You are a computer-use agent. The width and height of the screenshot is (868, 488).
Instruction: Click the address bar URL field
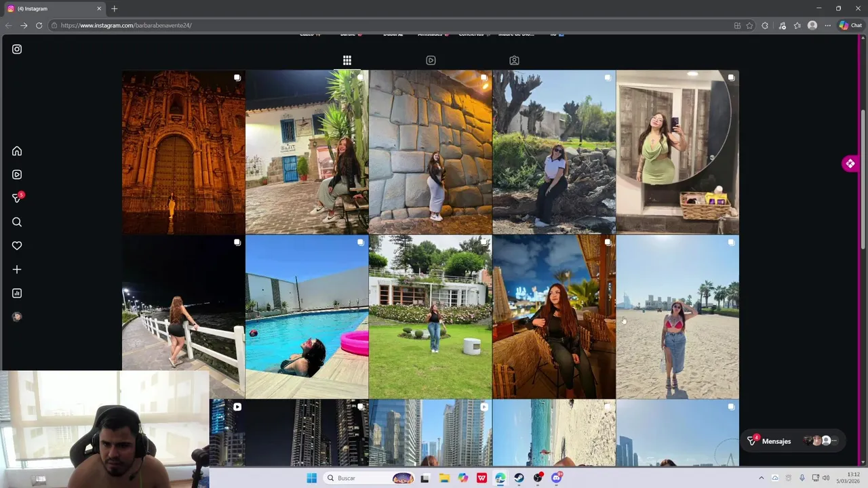tap(390, 25)
